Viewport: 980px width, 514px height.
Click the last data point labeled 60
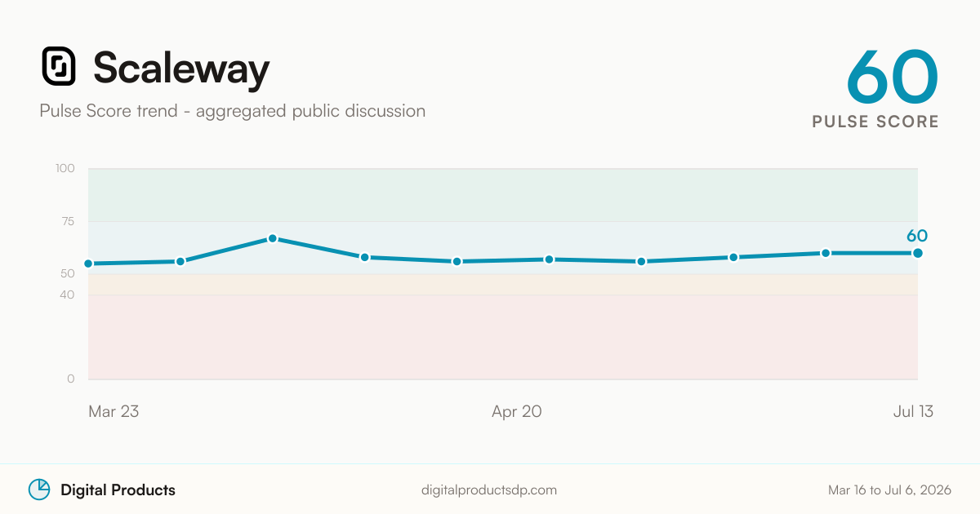tap(918, 253)
